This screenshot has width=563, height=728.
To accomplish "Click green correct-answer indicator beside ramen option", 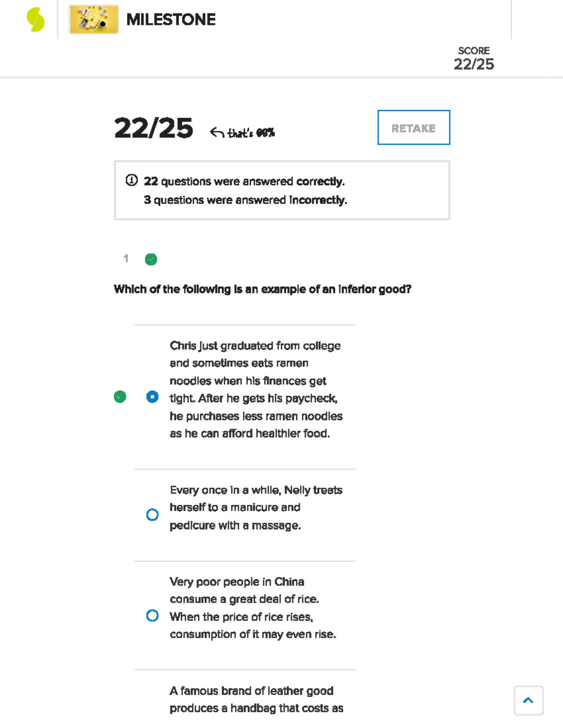I will (120, 397).
